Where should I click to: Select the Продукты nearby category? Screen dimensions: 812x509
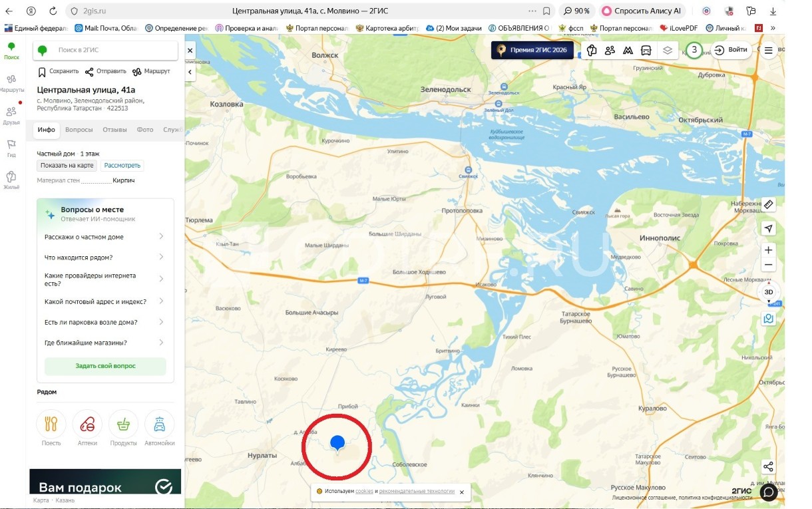[123, 428]
